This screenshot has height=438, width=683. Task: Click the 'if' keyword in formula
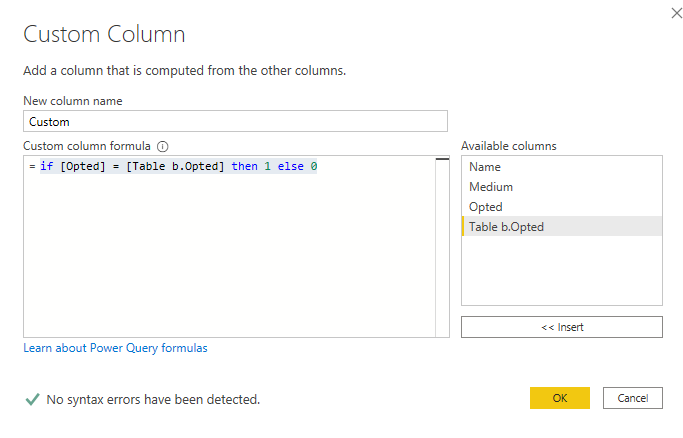tap(47, 166)
